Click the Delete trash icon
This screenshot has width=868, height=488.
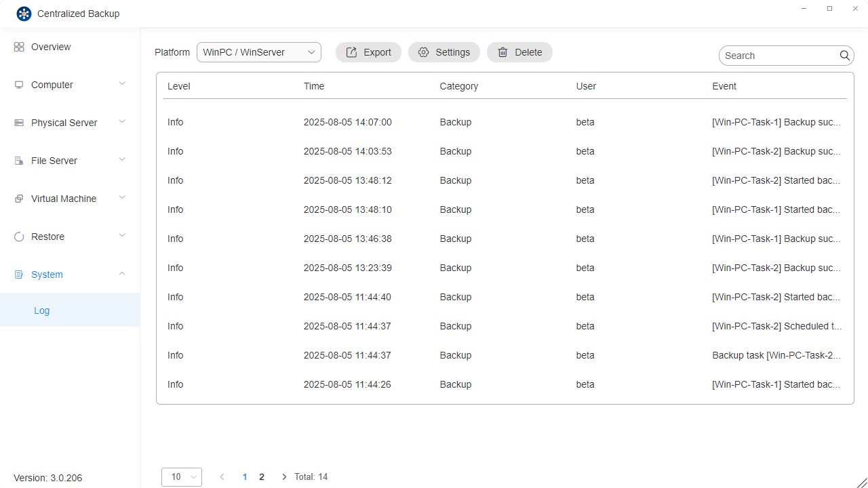pos(502,52)
